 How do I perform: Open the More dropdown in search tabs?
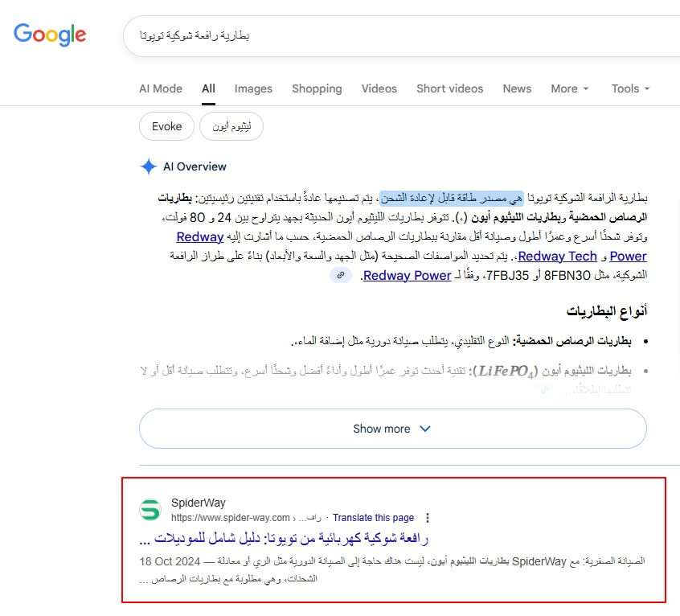tap(569, 88)
